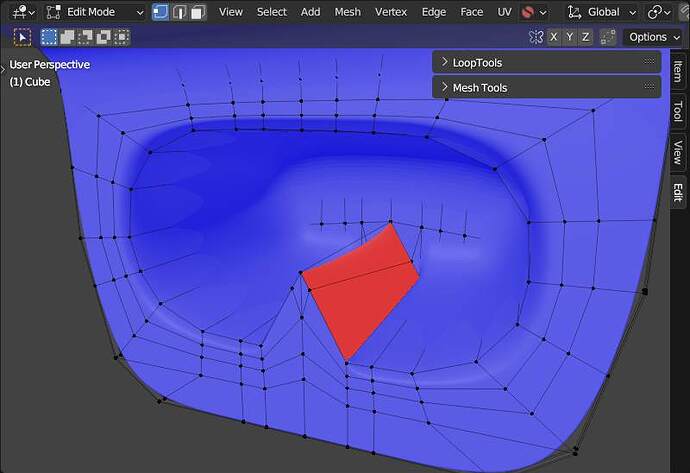Screen dimensions: 690x473
Task: Click the transform orientation axes icon
Action: (x=574, y=12)
